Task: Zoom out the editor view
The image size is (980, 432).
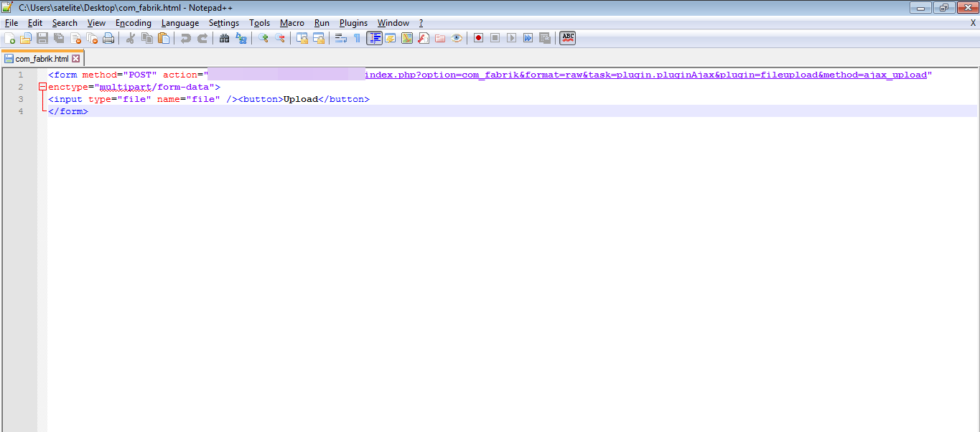Action: [279, 37]
